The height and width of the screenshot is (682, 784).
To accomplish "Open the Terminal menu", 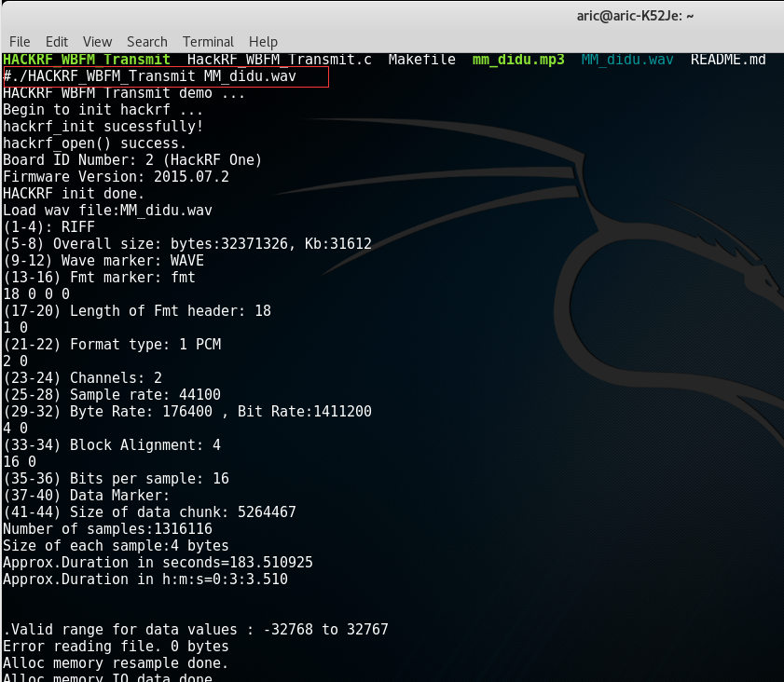I will click(208, 42).
